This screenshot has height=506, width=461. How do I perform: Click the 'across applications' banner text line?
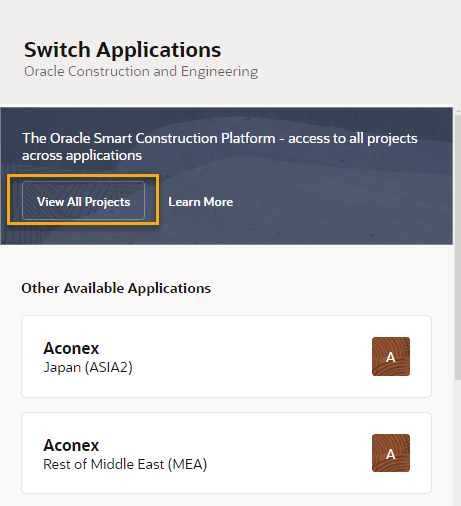coord(82,156)
